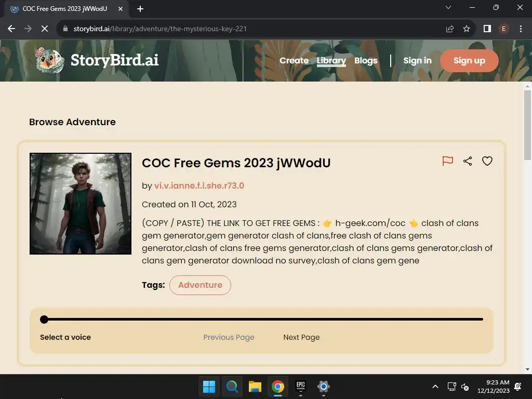
Task: Stop page loading with the X button
Action: pyautogui.click(x=45, y=29)
